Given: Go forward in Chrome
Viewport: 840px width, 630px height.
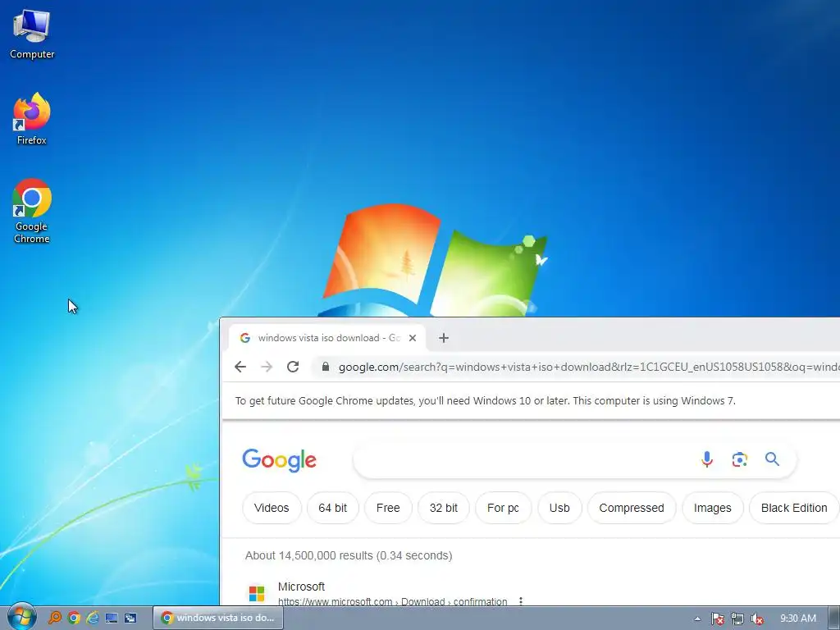Looking at the screenshot, I should pos(267,367).
